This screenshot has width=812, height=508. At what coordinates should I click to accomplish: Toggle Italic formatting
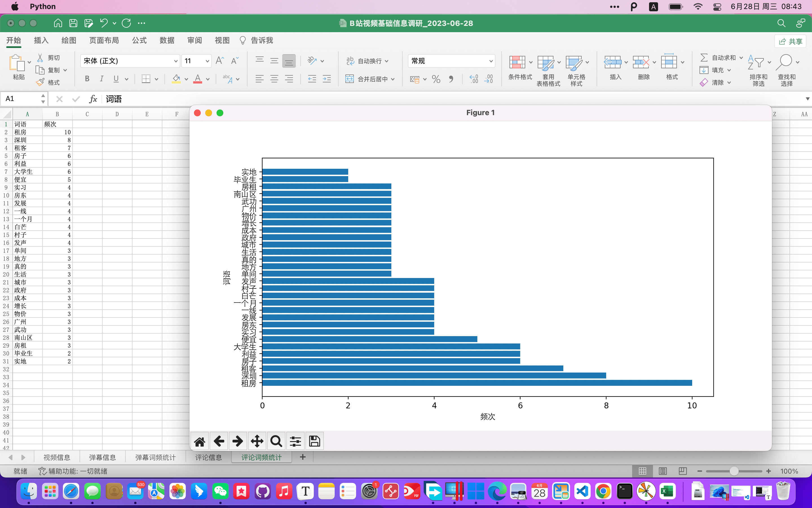[102, 79]
